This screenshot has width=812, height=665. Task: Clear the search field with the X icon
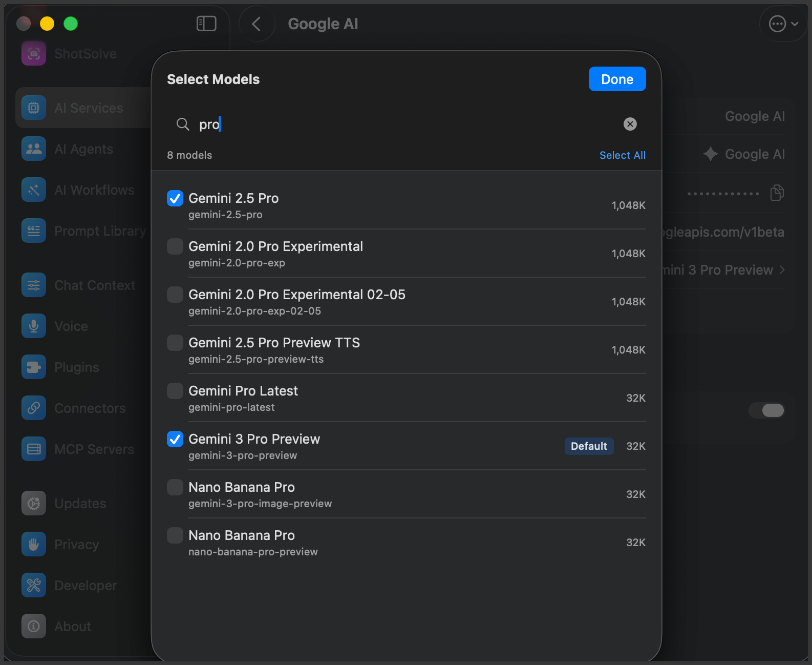630,124
